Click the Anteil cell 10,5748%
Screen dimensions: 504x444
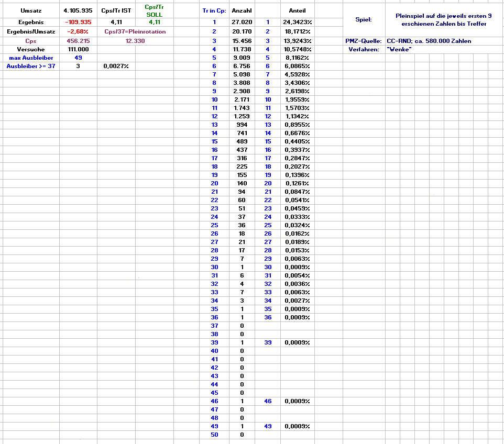coord(298,49)
